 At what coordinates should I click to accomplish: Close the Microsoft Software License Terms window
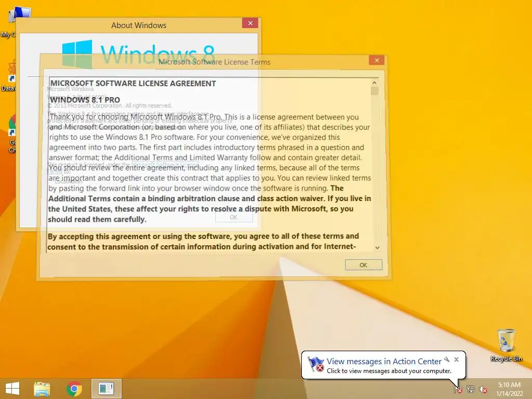point(377,60)
